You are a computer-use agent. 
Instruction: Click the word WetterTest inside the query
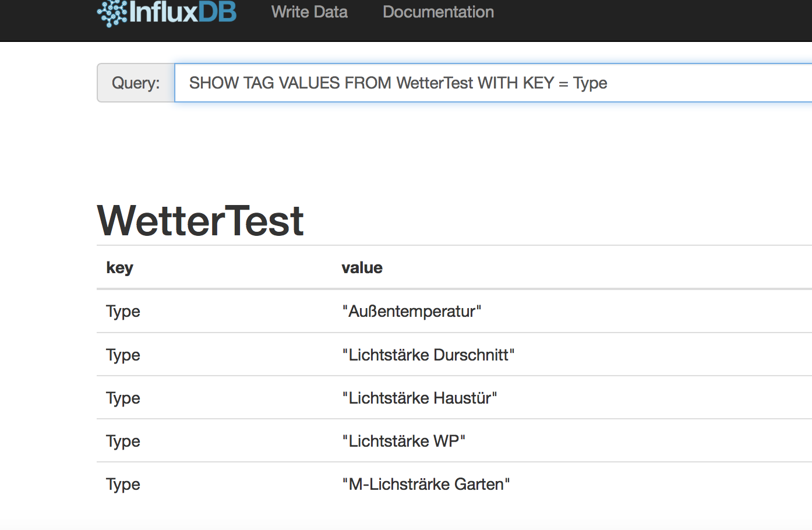pos(435,83)
